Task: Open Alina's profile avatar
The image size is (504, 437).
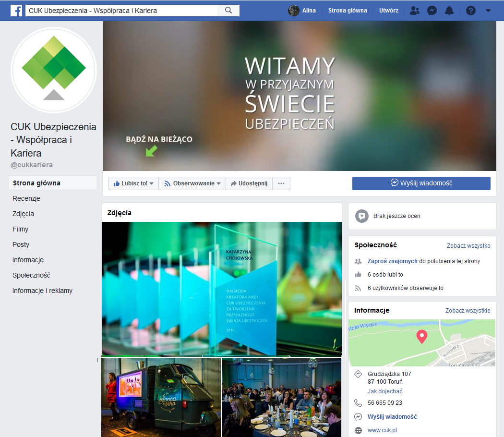Action: point(293,11)
